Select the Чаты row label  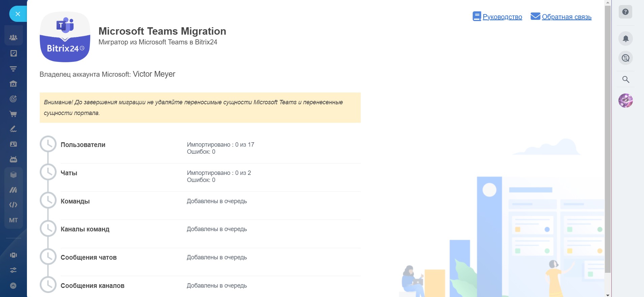(x=69, y=173)
